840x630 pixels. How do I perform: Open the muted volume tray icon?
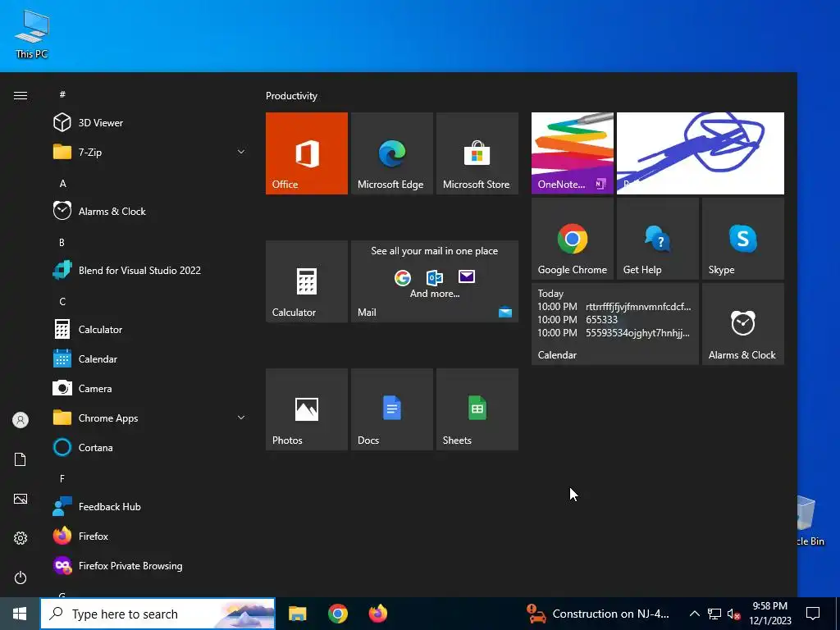point(733,614)
